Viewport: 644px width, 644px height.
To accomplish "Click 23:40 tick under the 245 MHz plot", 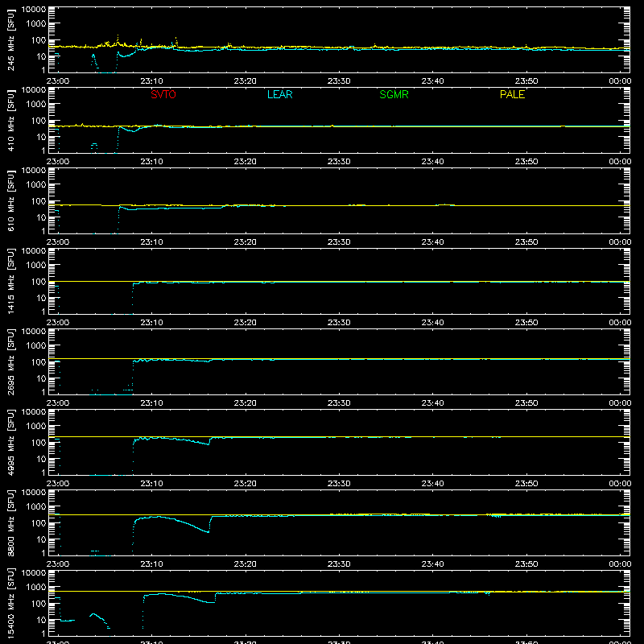I will [x=432, y=81].
